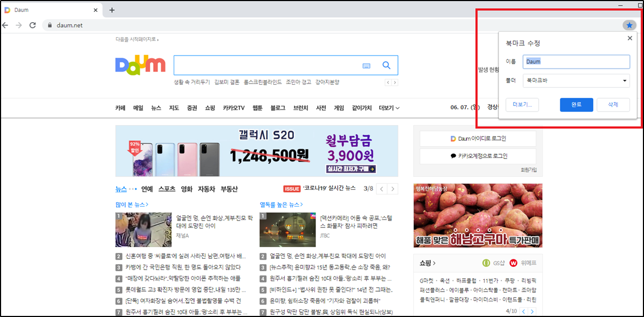Close the bookmark edit popup
Viewport: 644px width, 317px height.
pyautogui.click(x=629, y=38)
